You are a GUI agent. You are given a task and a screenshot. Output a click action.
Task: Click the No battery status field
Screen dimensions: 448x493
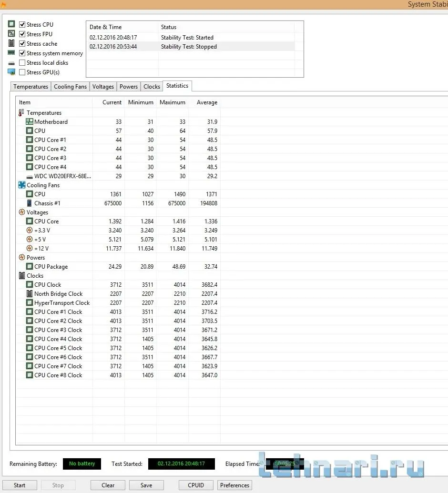(82, 464)
